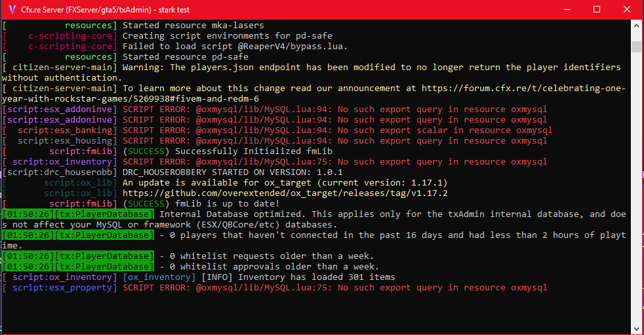The image size is (644, 335).
Task: Click the scrollbar down arrow
Action: tap(636, 328)
